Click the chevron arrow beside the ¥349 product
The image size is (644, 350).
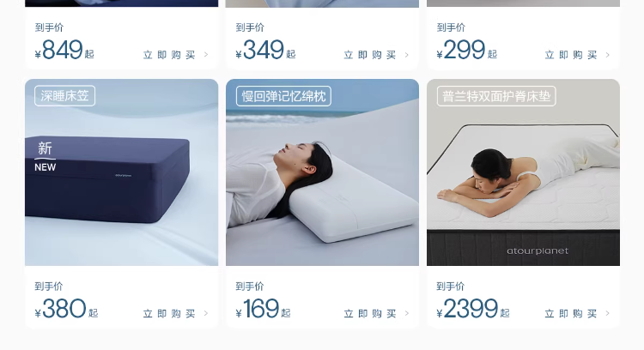[x=407, y=55]
